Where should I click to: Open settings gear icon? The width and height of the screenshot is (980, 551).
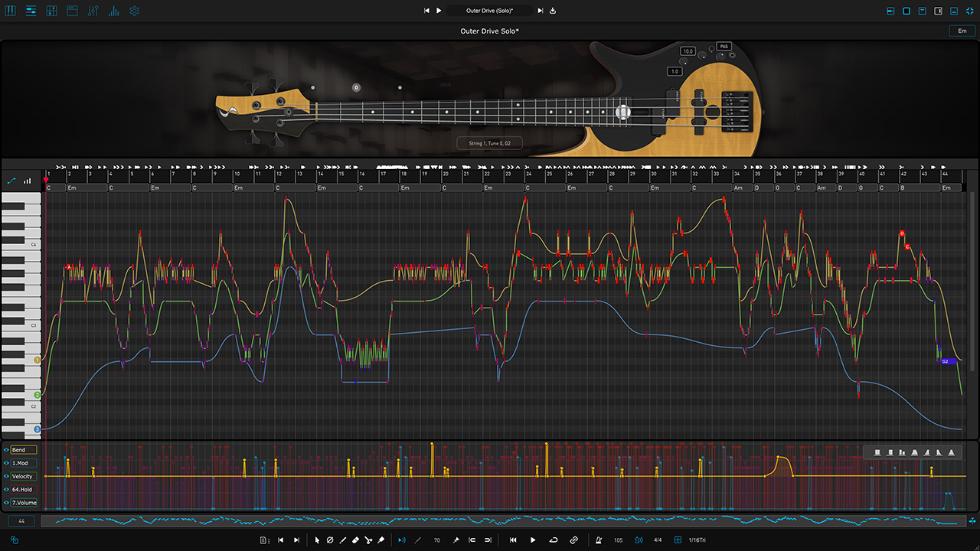tap(135, 11)
